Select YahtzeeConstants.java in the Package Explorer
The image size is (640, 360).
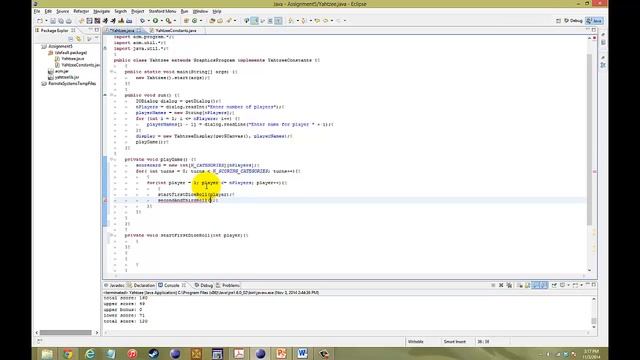coord(80,65)
